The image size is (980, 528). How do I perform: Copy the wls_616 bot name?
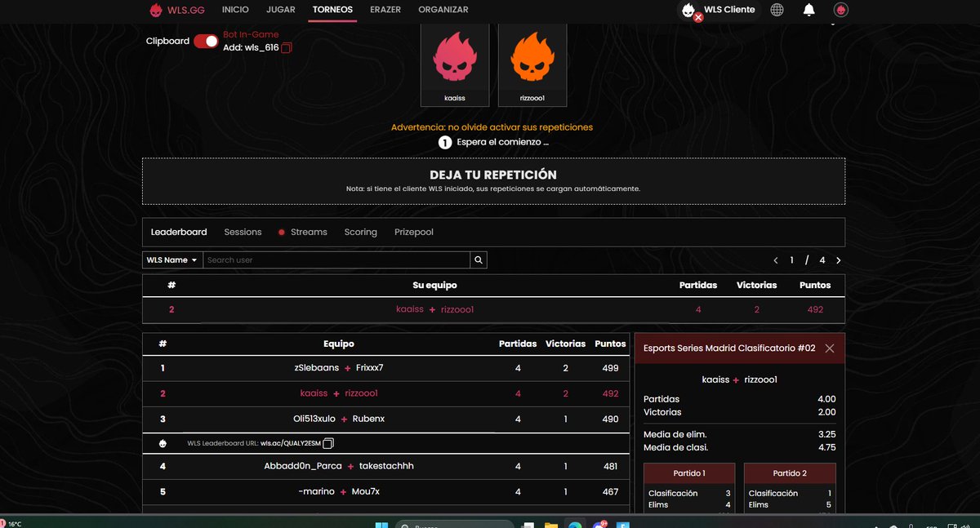click(x=287, y=48)
